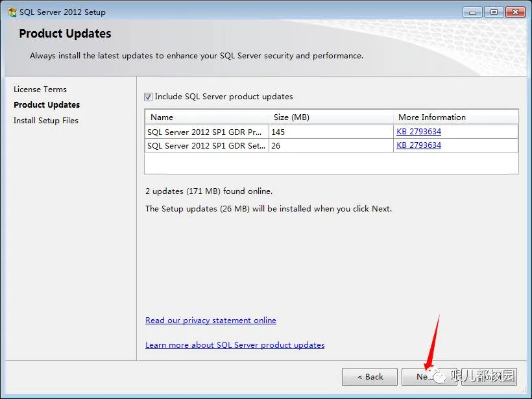Click the size value 145
The image size is (532, 399).
click(x=278, y=132)
